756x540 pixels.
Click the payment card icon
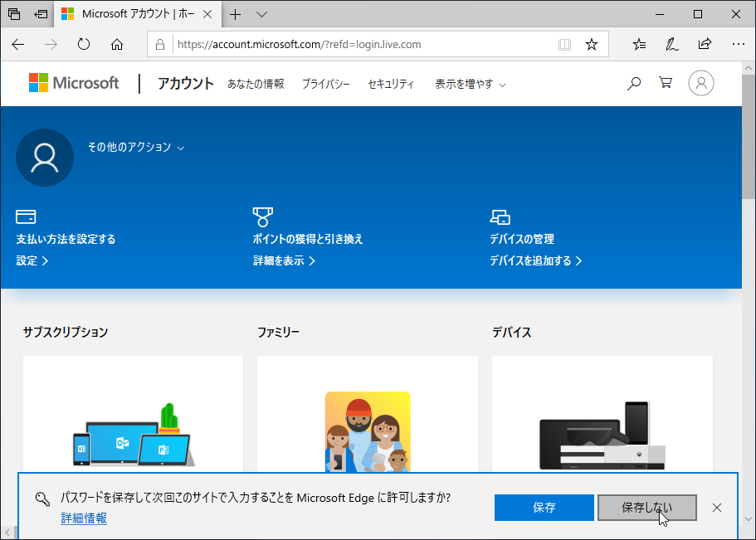(26, 216)
